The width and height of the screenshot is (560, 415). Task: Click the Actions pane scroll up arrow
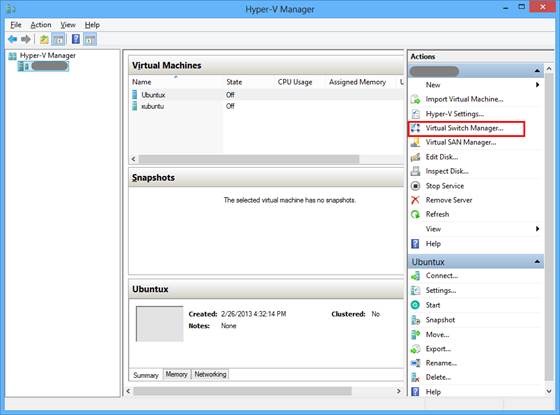549,68
